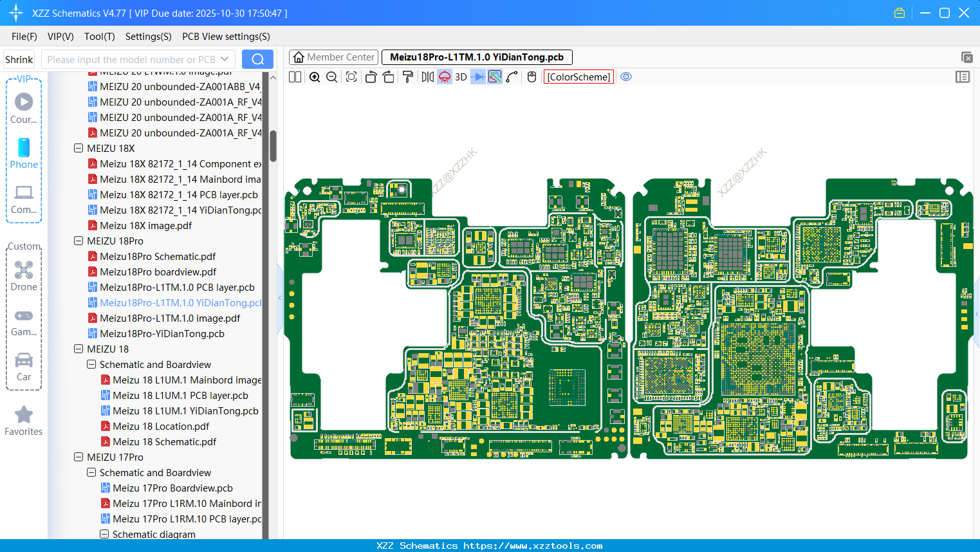Toggle the eye visibility icon

click(x=626, y=77)
